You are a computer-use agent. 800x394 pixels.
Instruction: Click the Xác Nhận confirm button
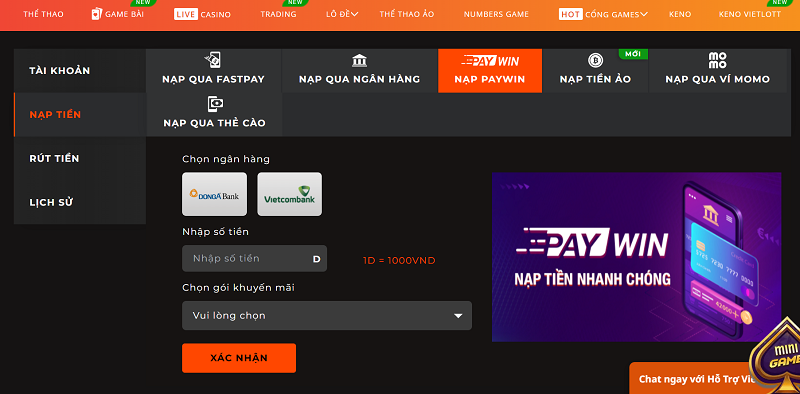tap(239, 358)
